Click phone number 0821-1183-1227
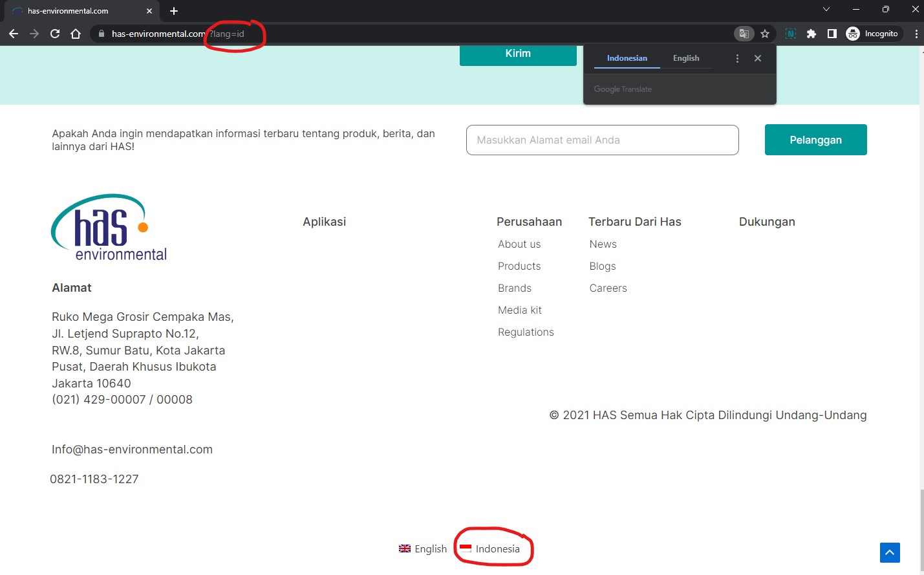The height and width of the screenshot is (575, 924). coord(94,479)
